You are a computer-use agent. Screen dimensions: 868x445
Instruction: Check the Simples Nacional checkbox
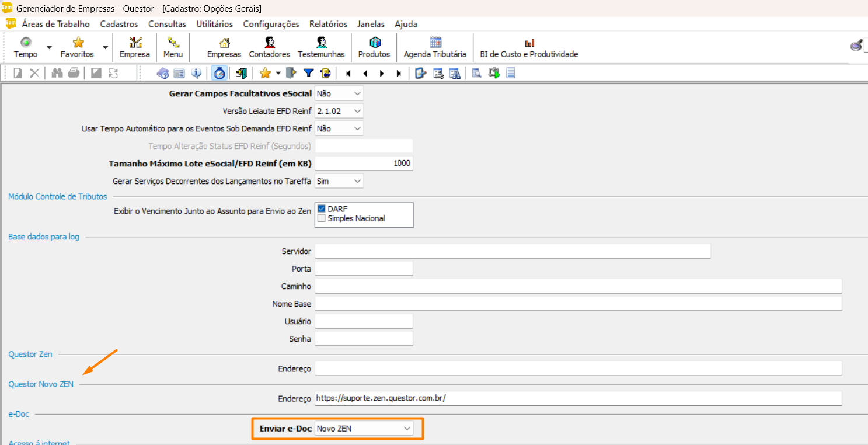pos(321,218)
